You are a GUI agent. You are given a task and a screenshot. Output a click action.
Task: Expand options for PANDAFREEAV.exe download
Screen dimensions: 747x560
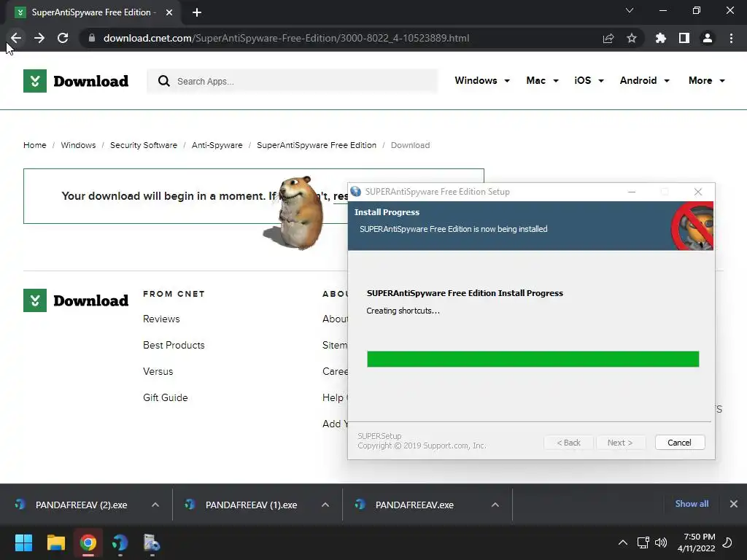tap(495, 505)
